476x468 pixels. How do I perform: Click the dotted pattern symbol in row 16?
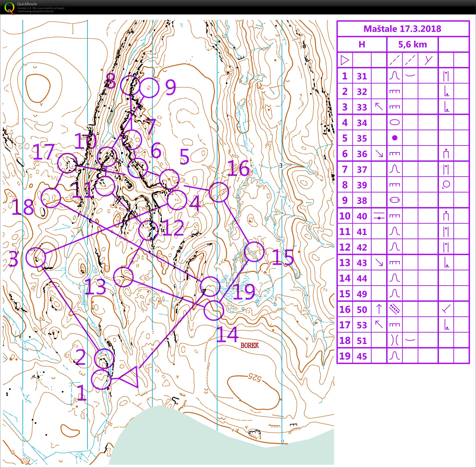tap(395, 309)
